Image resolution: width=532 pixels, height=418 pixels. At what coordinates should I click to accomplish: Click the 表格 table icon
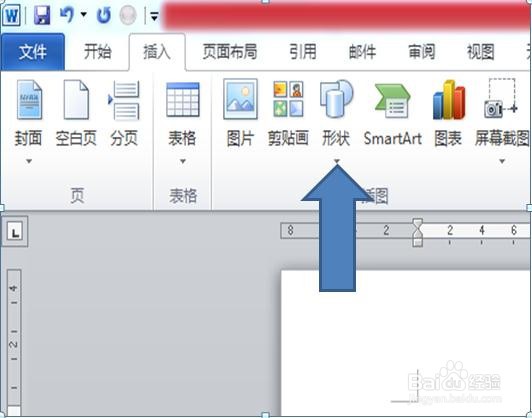[183, 100]
